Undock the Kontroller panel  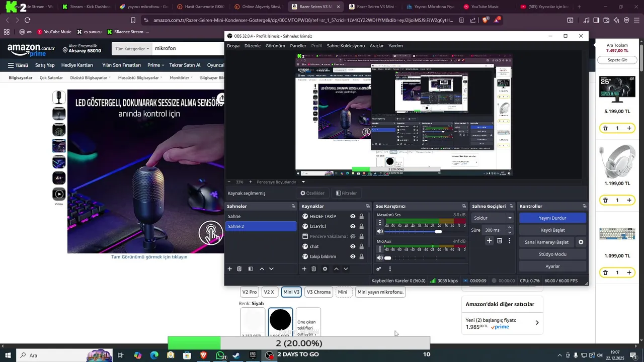pyautogui.click(x=584, y=206)
